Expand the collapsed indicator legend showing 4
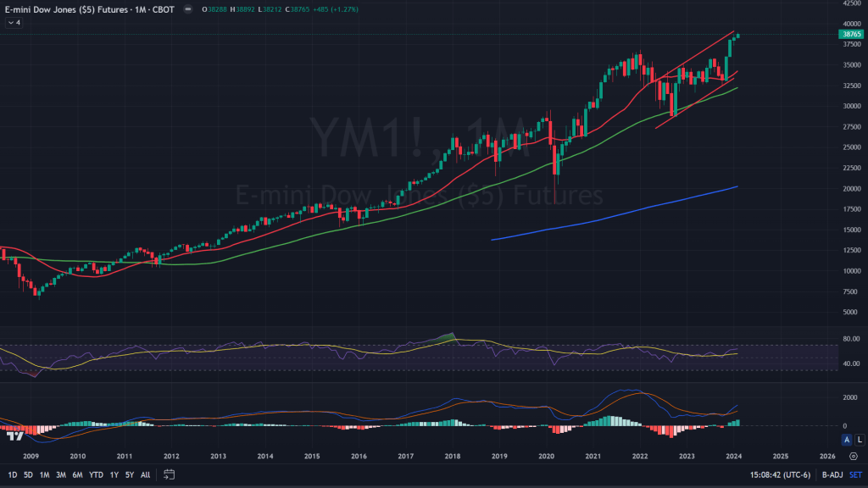 point(14,22)
